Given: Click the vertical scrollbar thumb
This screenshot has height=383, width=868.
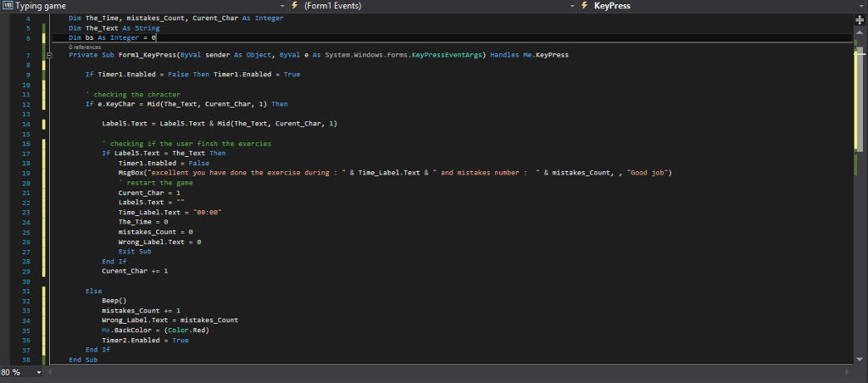Looking at the screenshot, I should tap(860, 100).
